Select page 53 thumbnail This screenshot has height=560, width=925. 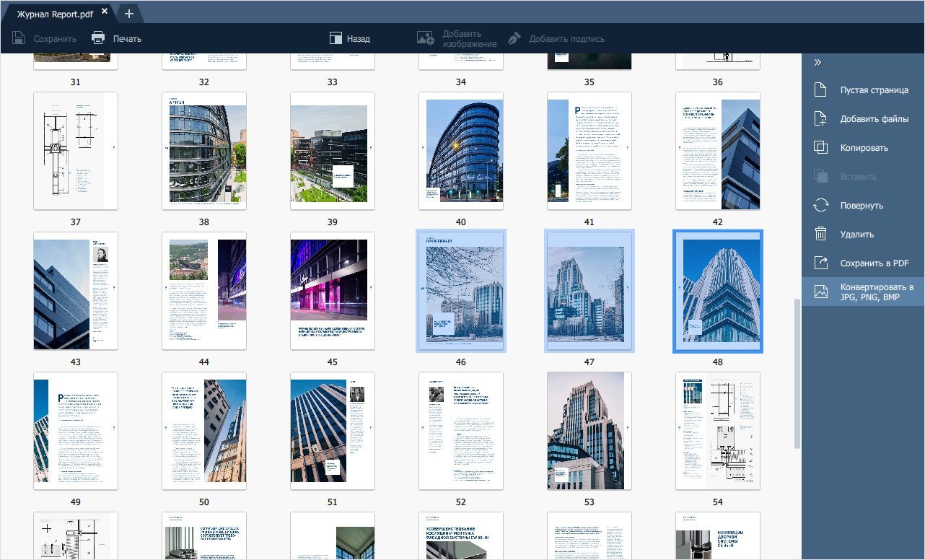(x=589, y=431)
